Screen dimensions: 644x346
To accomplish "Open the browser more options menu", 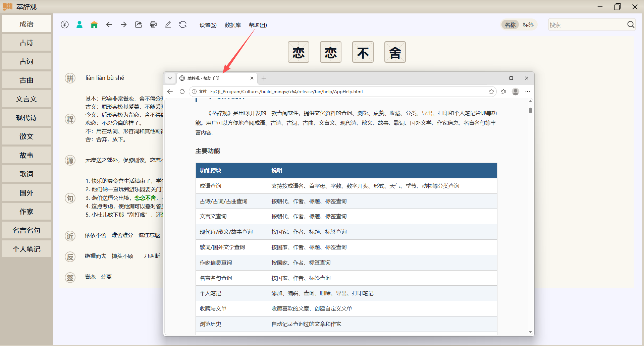I will point(528,92).
